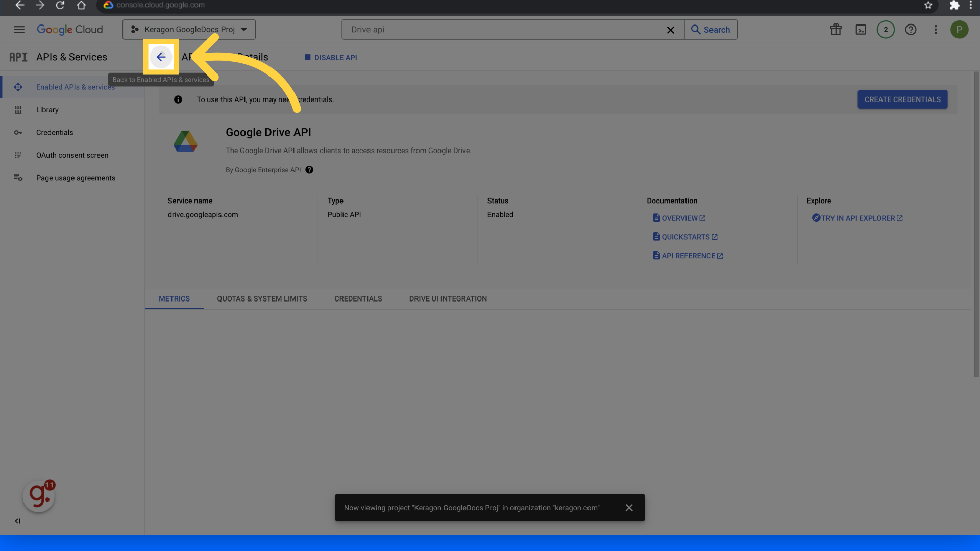Dismiss the Now viewing project notification

(629, 508)
